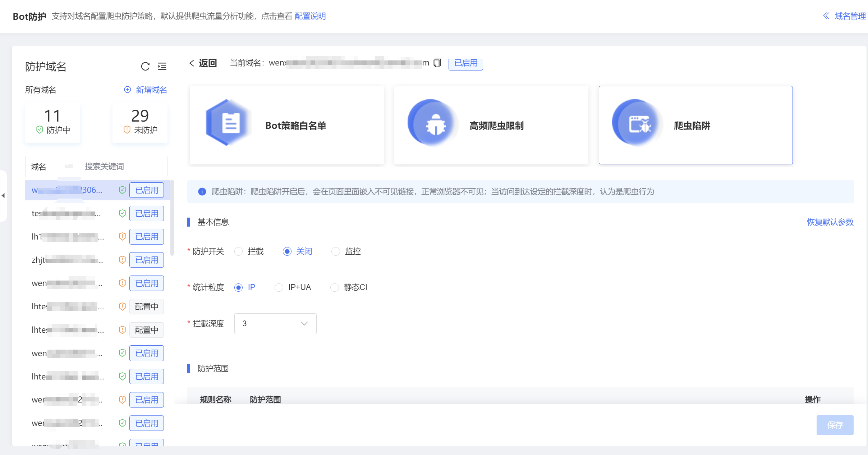The height and width of the screenshot is (455, 868).
Task: Open the 拦截深度 dropdown
Action: pos(275,324)
